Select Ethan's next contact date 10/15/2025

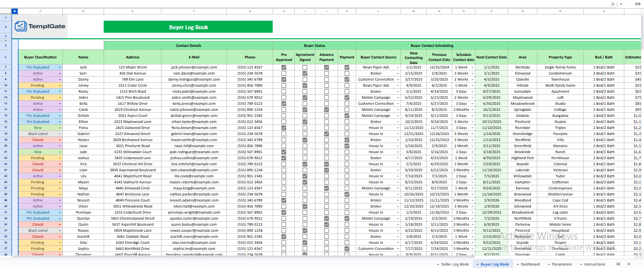click(492, 121)
